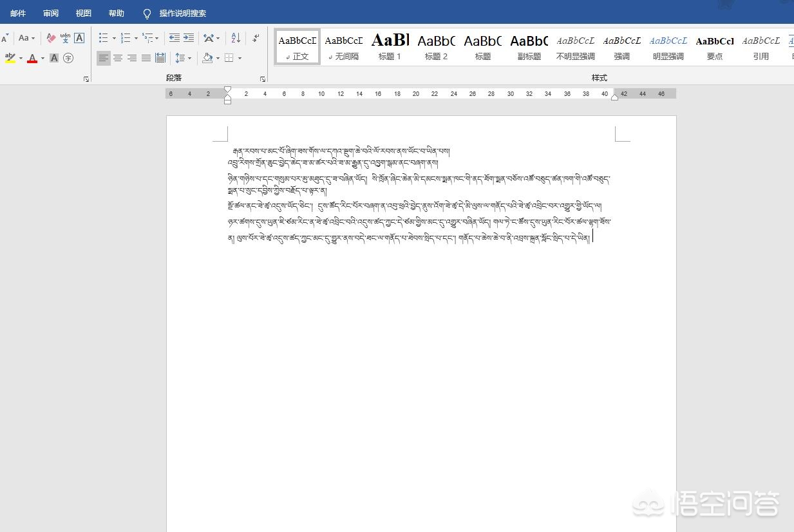The height and width of the screenshot is (532, 794).
Task: Toggle center alignment
Action: click(x=118, y=58)
